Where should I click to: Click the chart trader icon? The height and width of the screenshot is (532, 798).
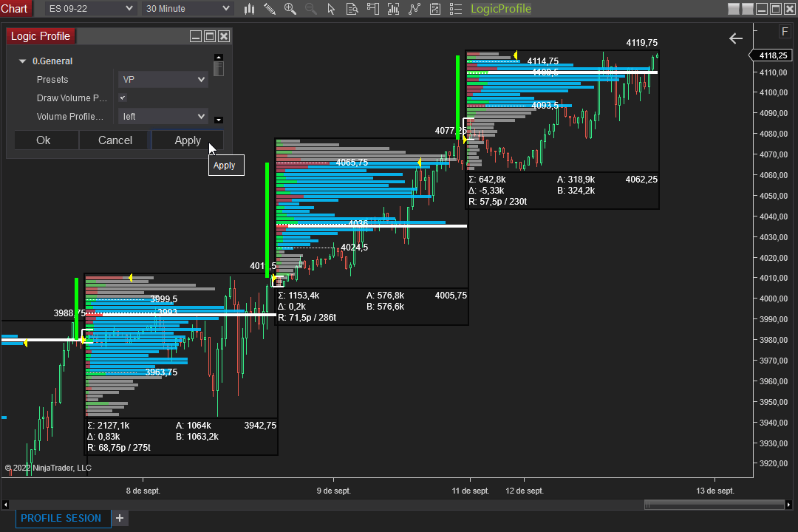[x=373, y=9]
